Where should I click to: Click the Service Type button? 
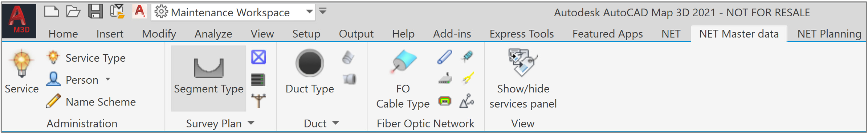pos(86,58)
